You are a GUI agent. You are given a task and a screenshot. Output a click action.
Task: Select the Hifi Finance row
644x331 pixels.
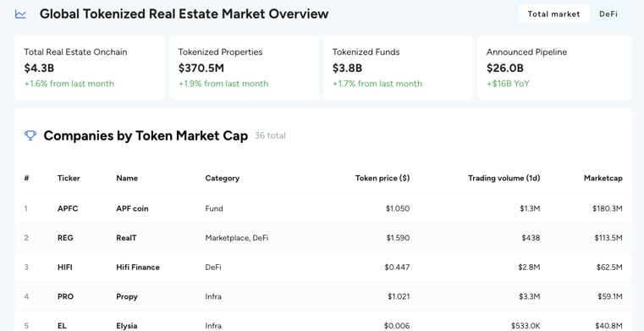[322, 268]
